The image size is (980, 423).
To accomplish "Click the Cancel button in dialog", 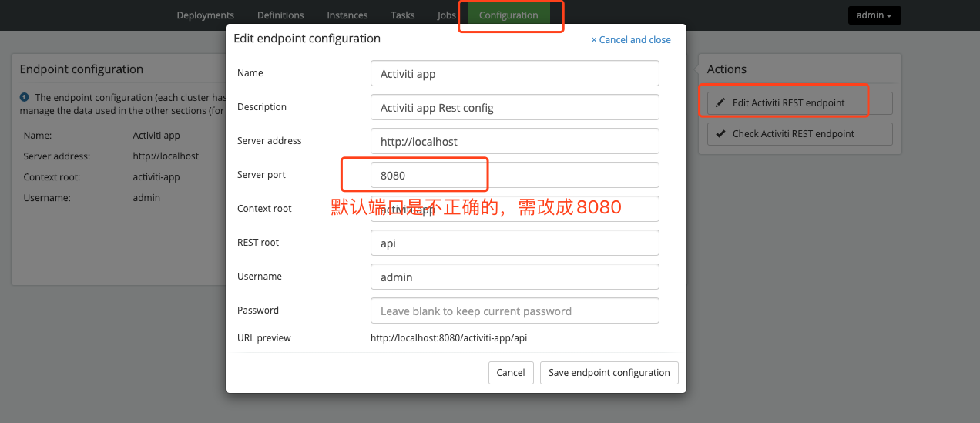I will coord(510,372).
